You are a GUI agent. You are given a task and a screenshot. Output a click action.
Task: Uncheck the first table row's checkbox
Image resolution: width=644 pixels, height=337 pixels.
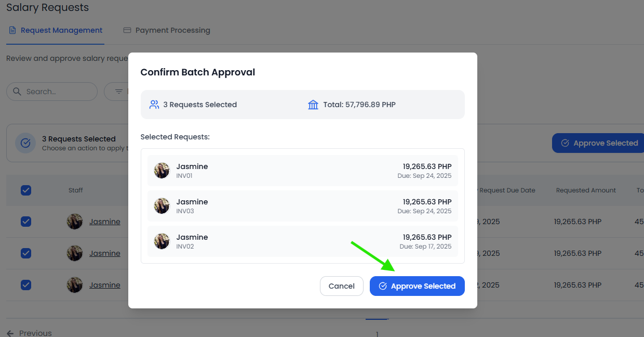(x=26, y=222)
